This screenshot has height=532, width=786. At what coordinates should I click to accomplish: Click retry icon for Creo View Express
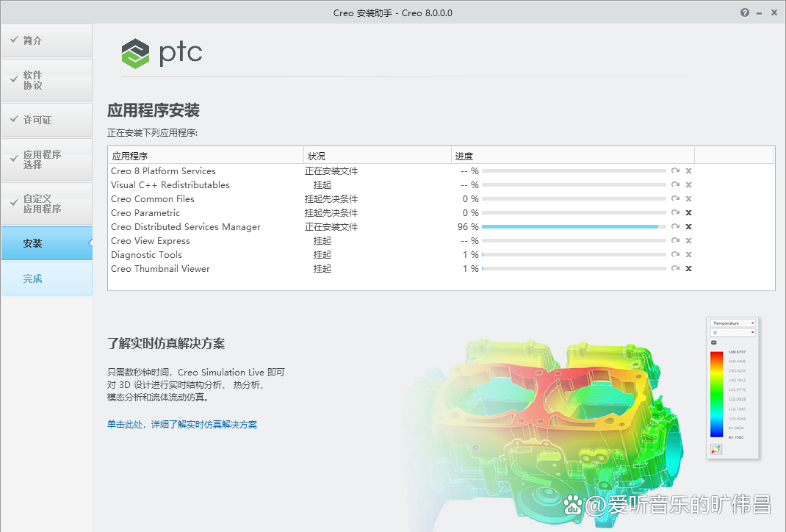tap(675, 241)
